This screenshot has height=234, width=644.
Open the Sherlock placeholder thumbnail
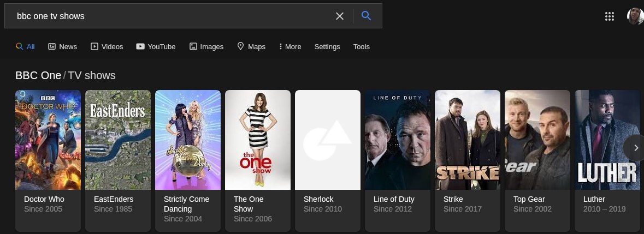click(x=328, y=140)
